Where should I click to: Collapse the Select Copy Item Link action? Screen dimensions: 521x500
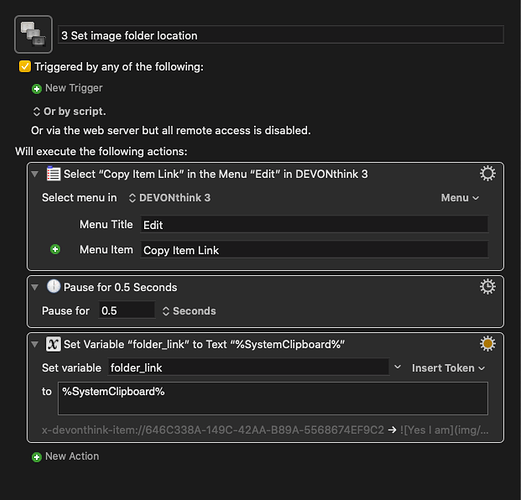pos(35,174)
